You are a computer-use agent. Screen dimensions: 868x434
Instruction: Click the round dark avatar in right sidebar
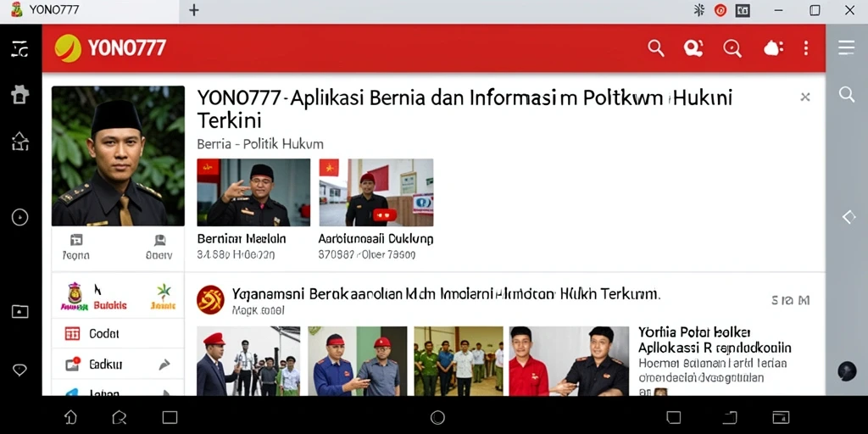point(847,371)
